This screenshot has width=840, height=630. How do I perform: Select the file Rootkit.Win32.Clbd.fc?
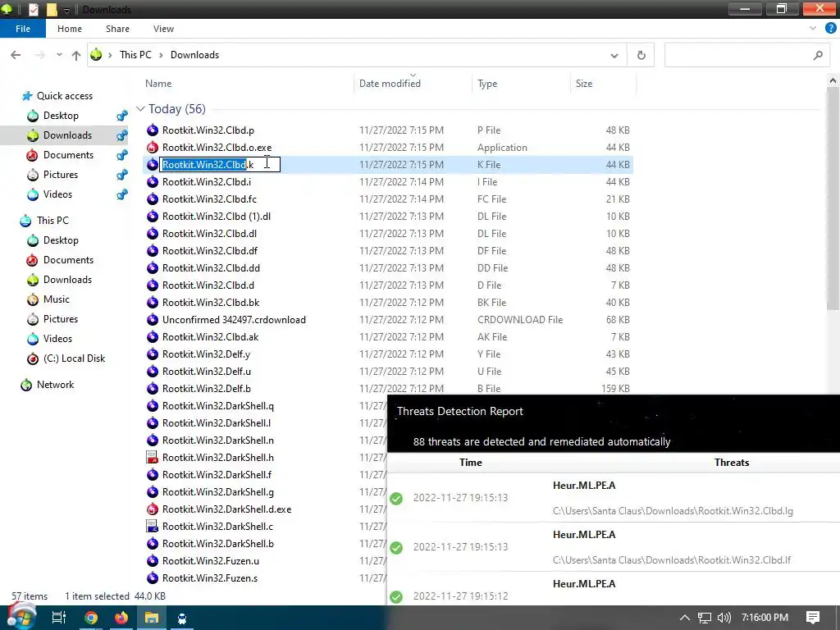(x=209, y=199)
